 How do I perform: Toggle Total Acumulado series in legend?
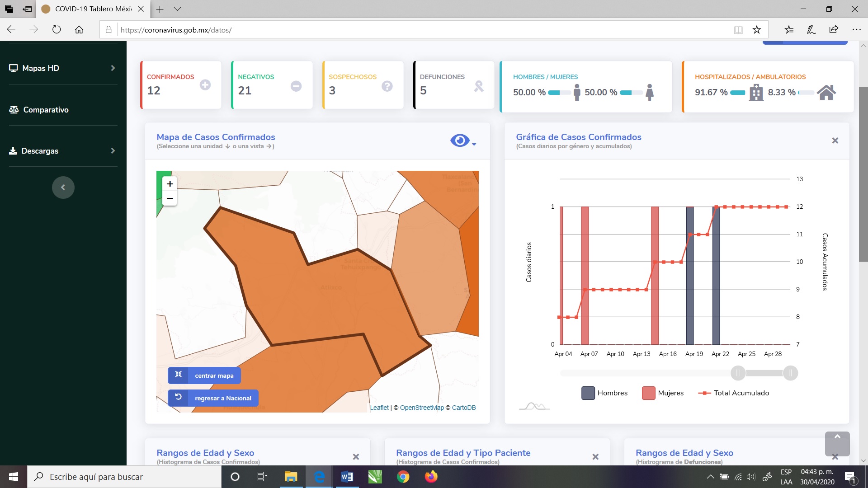tap(733, 393)
